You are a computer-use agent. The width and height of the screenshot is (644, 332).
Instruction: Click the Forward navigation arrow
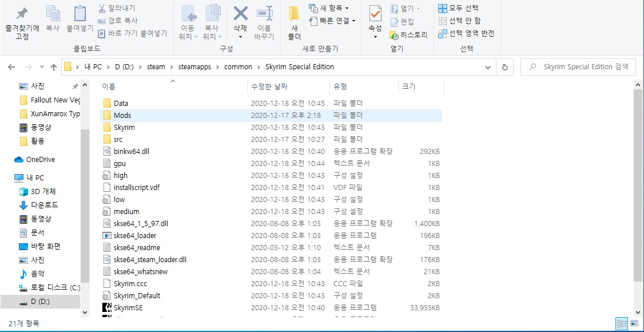[x=29, y=67]
